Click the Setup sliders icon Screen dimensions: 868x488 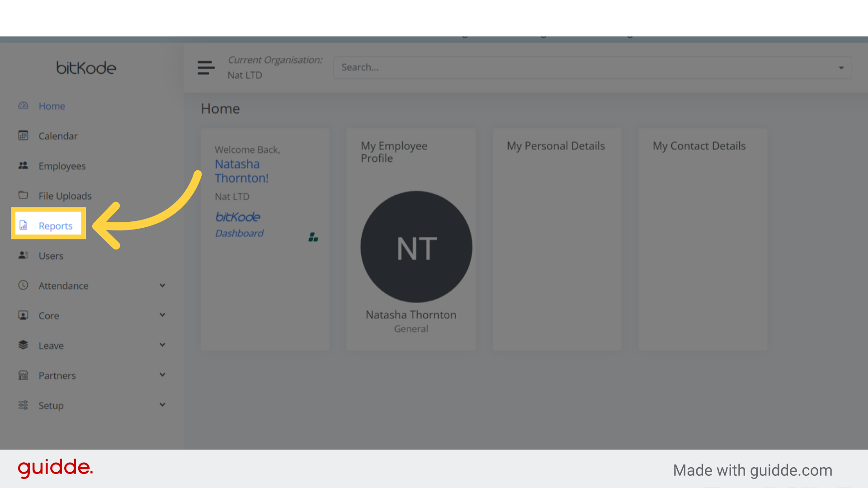[x=23, y=405]
